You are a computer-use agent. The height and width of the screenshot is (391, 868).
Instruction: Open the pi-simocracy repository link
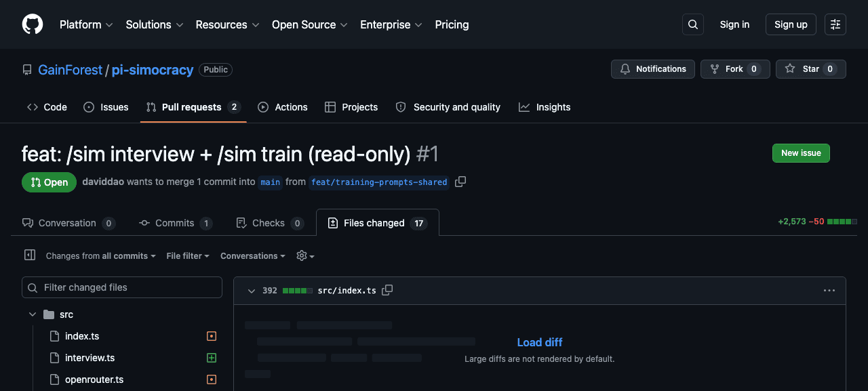tap(153, 70)
